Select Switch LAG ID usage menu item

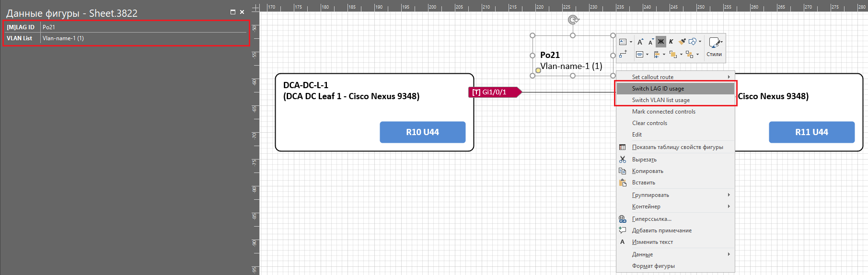[x=658, y=89]
